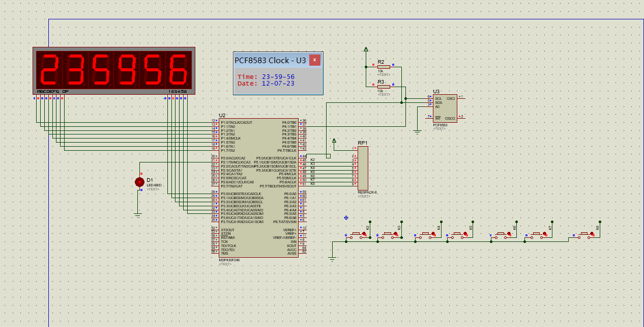Click the AVSS pin label on U2
Viewport: 644px width, 327px height.
pyautogui.click(x=292, y=254)
